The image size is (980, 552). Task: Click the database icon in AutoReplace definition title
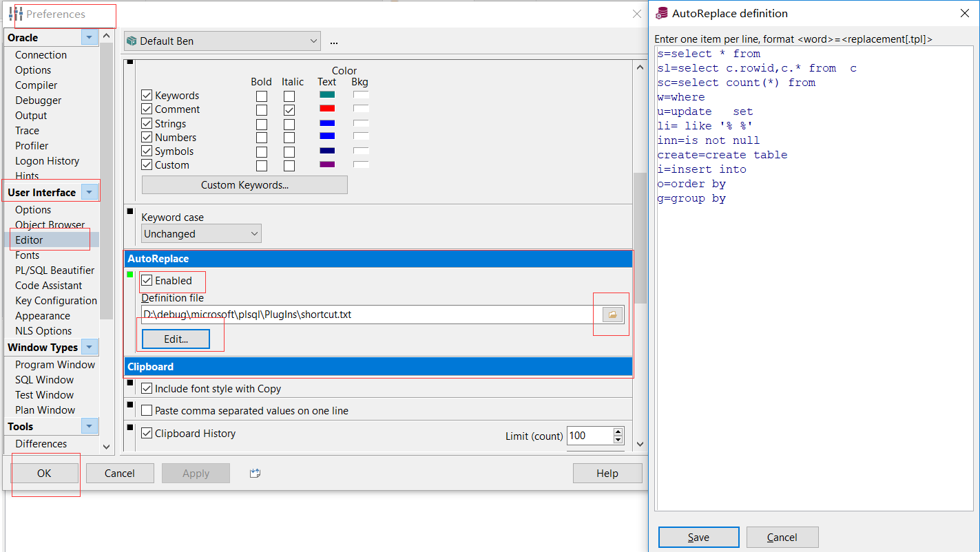tap(662, 12)
